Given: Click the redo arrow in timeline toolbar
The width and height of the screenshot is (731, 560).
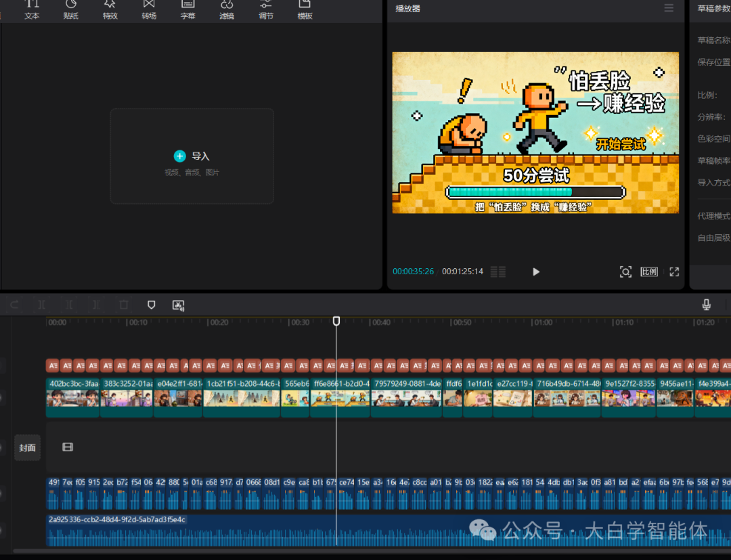Looking at the screenshot, I should pos(14,305).
